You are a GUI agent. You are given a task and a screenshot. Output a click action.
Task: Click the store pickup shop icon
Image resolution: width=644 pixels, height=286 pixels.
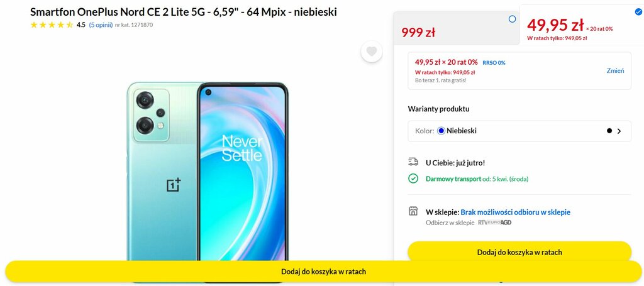pos(413,211)
